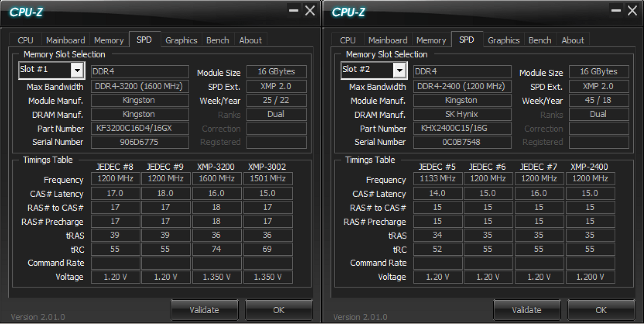Click the tRC value 74 cell
This screenshot has width=644, height=324.
tap(216, 249)
